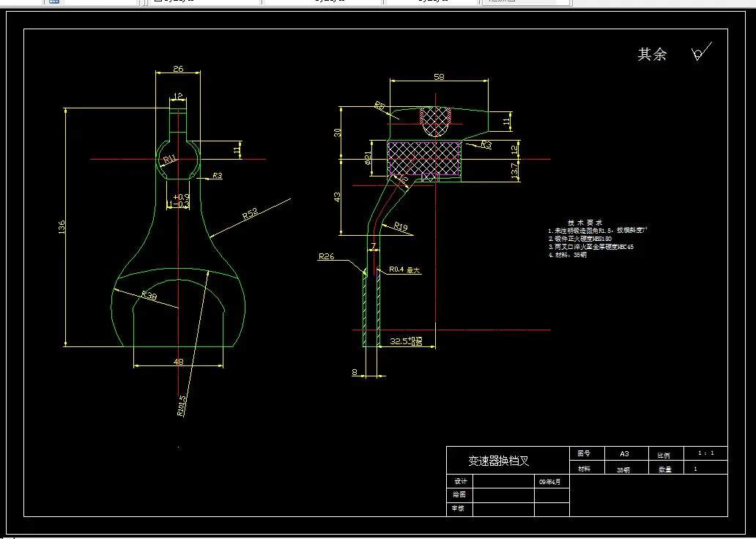Select the 136 height dimension text
Viewport: 756px width, 539px height.
pyautogui.click(x=62, y=228)
